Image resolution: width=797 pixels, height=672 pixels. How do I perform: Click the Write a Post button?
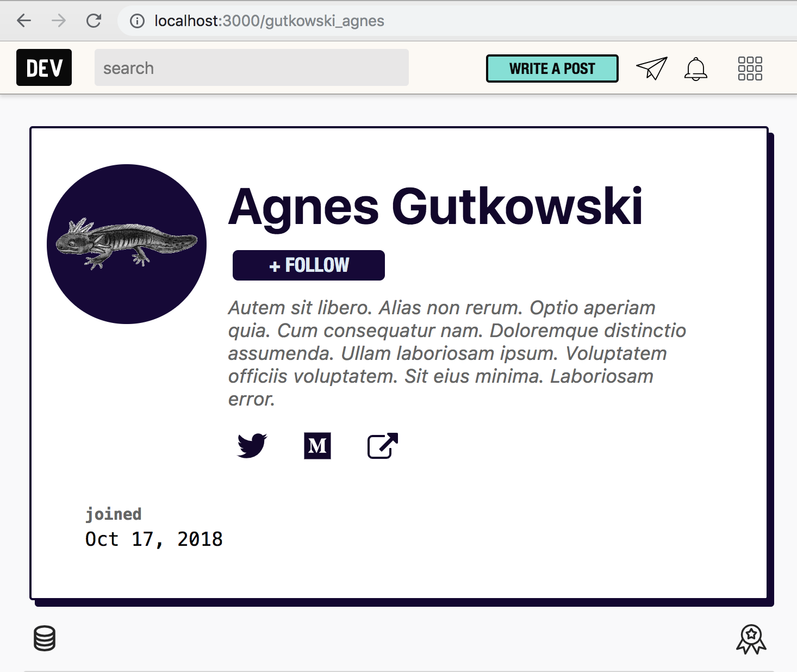(x=552, y=69)
